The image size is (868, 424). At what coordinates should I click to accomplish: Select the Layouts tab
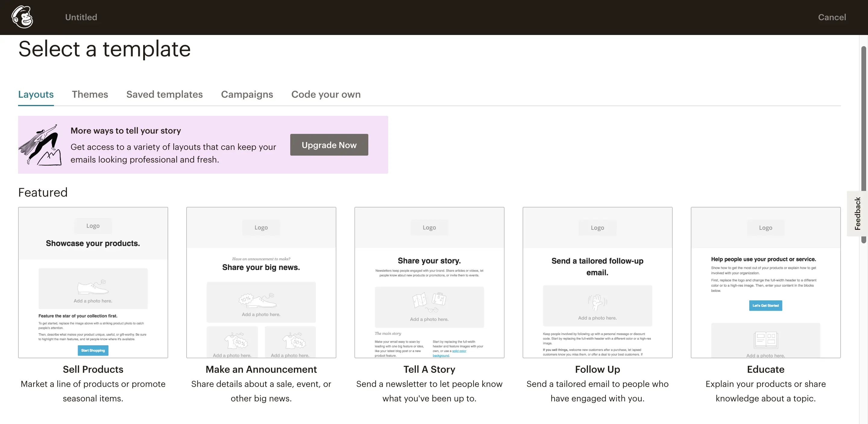(x=36, y=94)
